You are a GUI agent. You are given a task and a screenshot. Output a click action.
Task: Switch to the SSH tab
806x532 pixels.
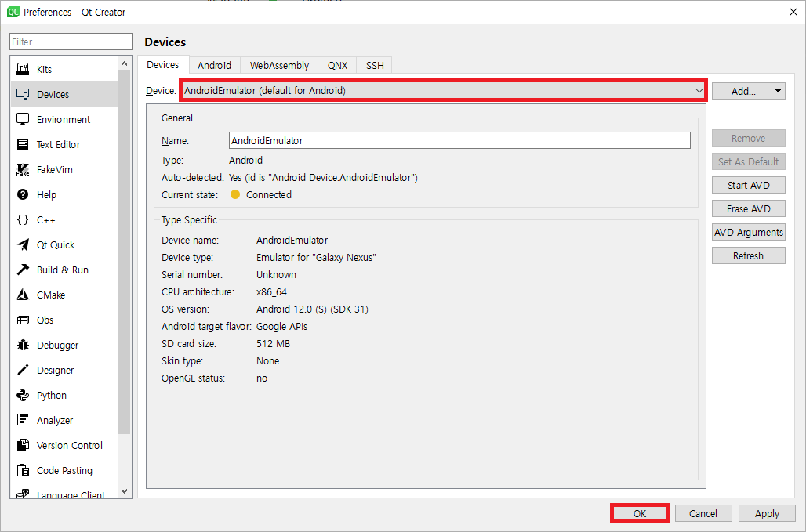point(375,65)
